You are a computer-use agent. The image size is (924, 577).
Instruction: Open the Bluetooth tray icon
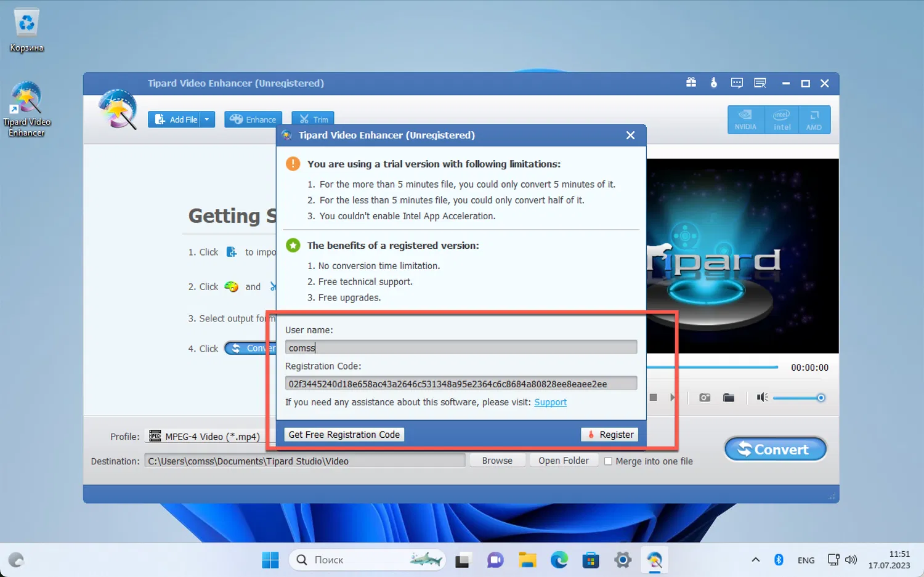[x=779, y=560]
